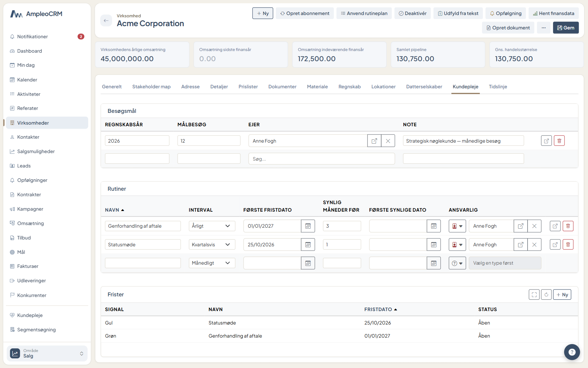Delete the 2026 visit goal row
This screenshot has height=368, width=588.
click(559, 141)
